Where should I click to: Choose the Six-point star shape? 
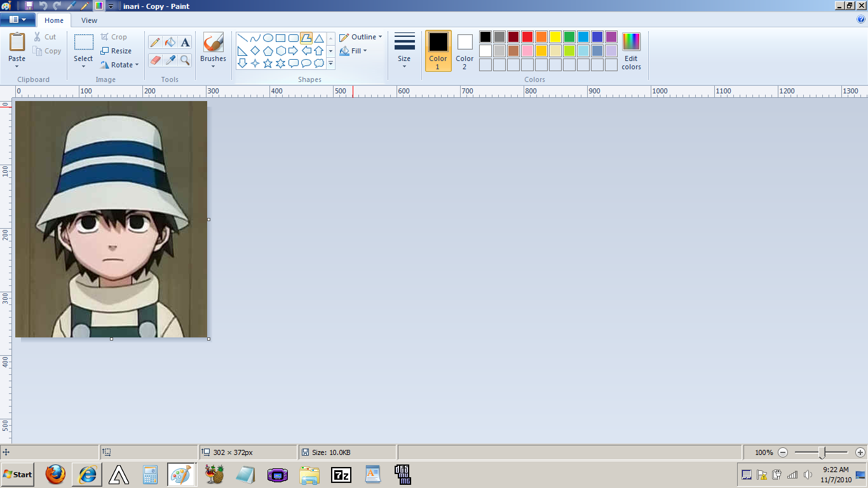(x=280, y=64)
